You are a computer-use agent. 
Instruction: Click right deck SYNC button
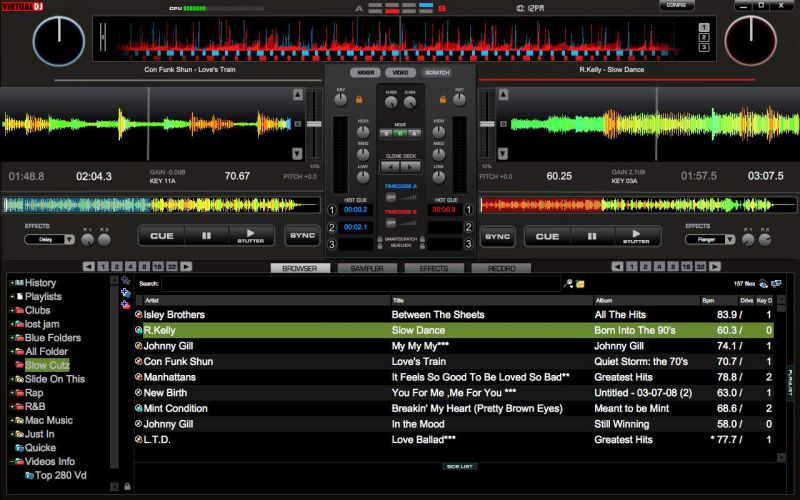[497, 236]
